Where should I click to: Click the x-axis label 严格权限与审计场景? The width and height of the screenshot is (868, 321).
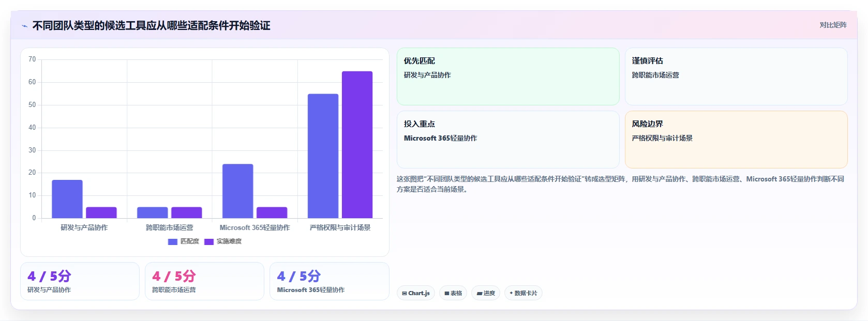(340, 227)
